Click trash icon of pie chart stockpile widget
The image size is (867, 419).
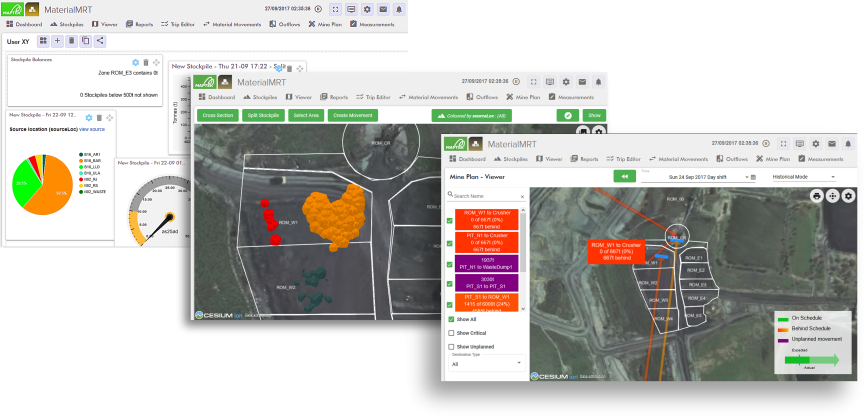pyautogui.click(x=100, y=117)
